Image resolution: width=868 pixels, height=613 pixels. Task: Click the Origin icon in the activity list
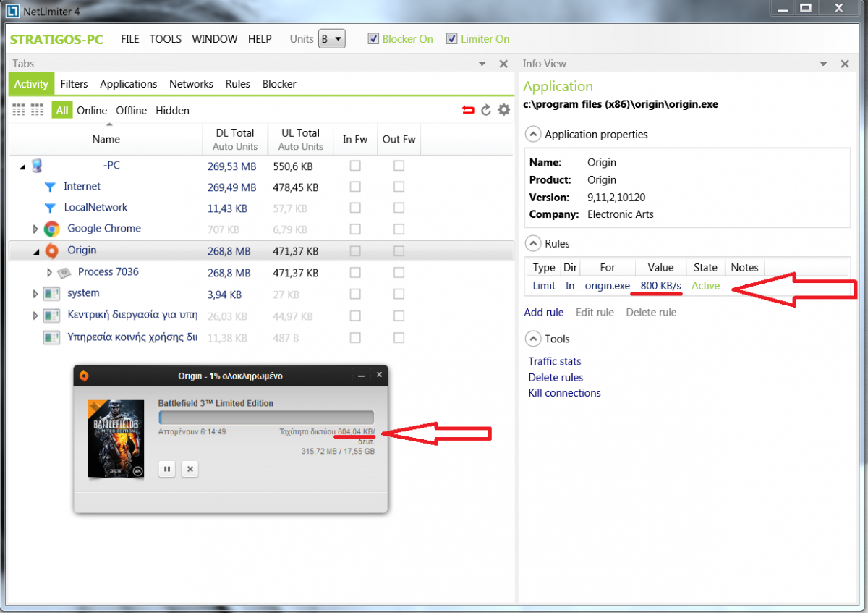51,250
